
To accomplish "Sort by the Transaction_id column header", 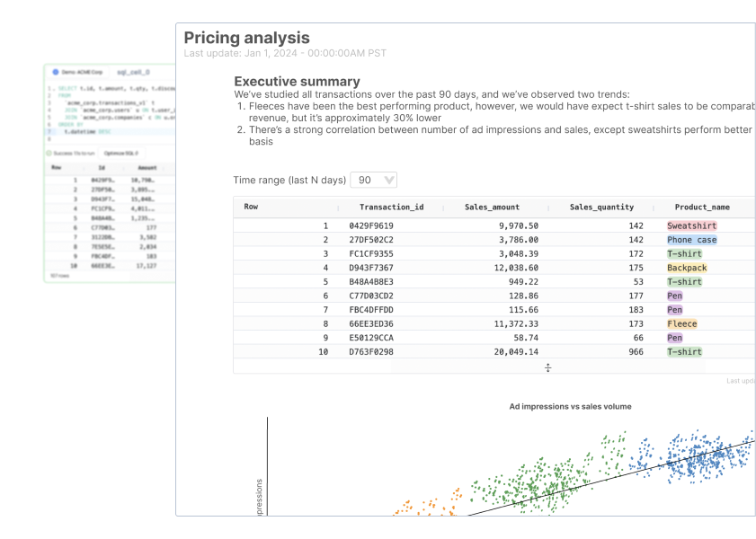I will point(391,207).
